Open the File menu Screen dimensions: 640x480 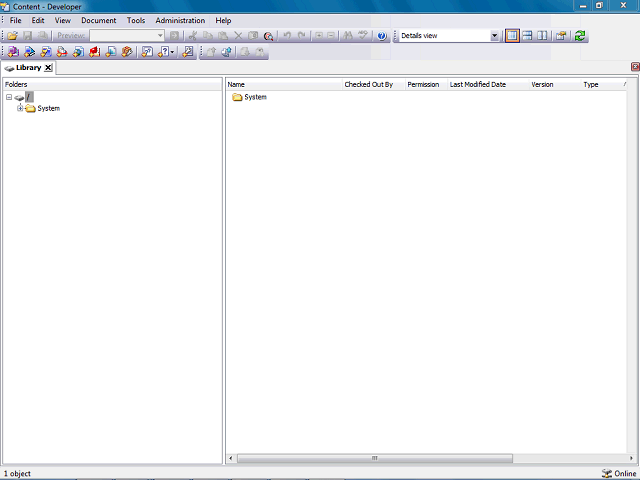(x=16, y=20)
